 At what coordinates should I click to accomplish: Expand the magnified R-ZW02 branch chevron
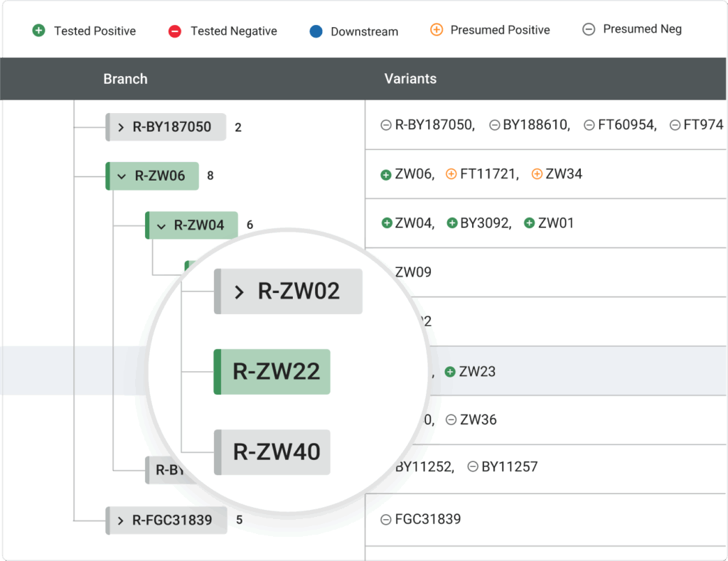click(240, 292)
